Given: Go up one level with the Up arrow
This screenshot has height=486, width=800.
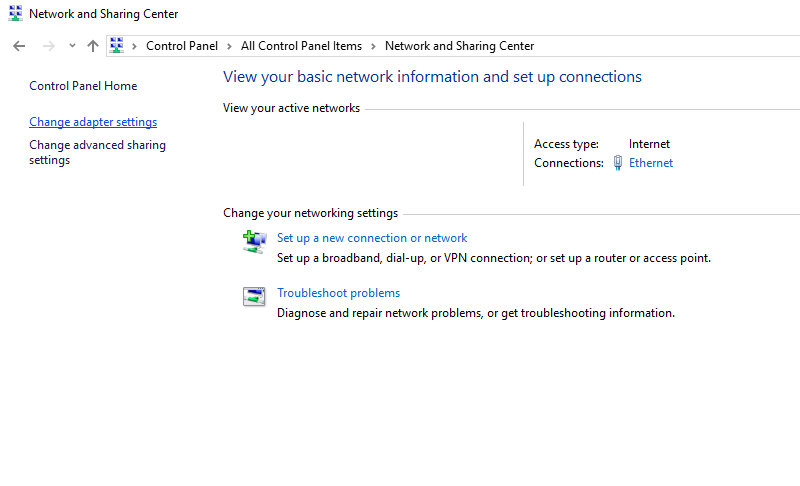Looking at the screenshot, I should click(93, 46).
